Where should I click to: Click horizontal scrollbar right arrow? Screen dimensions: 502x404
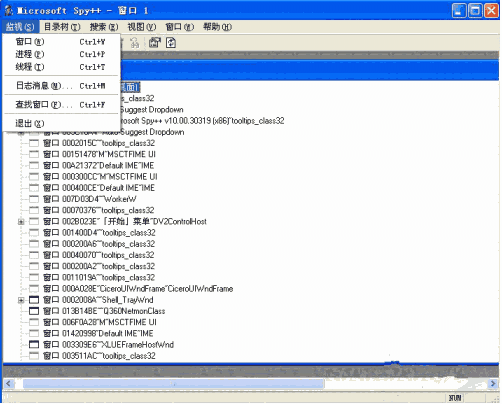tap(493, 384)
